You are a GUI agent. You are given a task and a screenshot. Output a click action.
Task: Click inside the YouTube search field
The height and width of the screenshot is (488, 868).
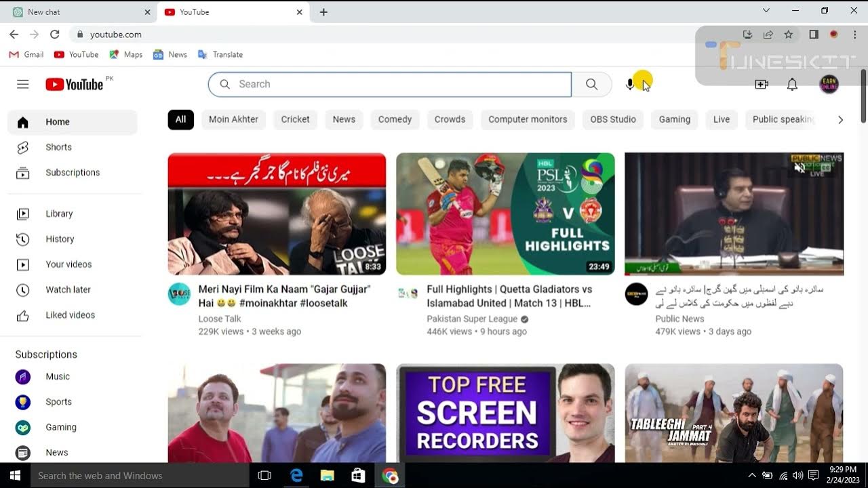[x=390, y=84]
